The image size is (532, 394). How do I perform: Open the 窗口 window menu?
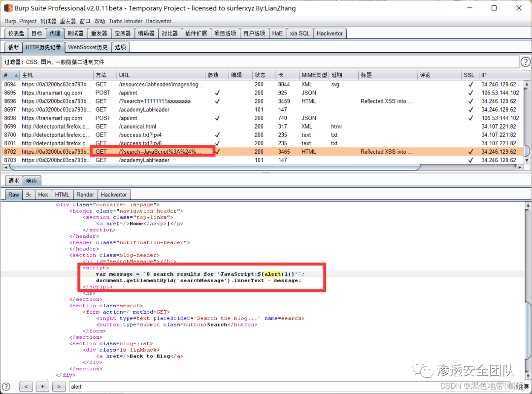pyautogui.click(x=85, y=21)
